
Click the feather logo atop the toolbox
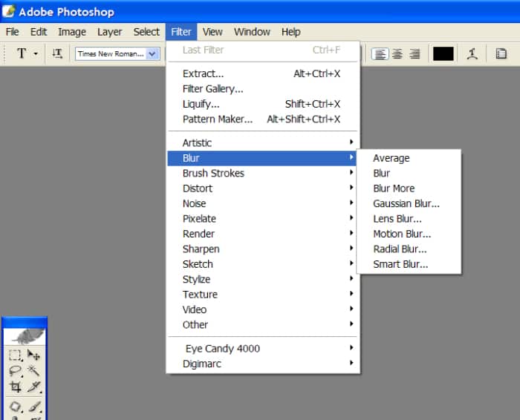pos(25,336)
